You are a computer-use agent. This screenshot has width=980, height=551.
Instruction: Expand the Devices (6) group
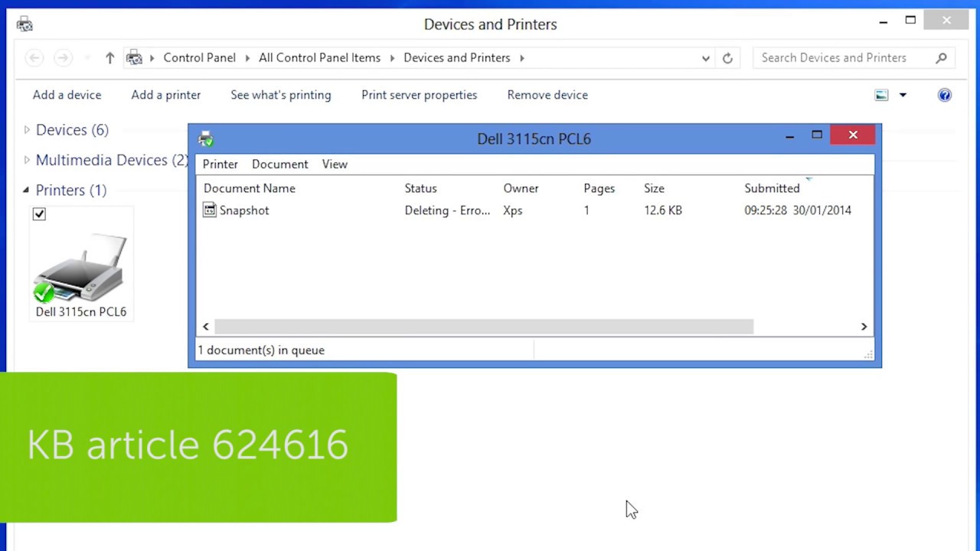click(27, 129)
